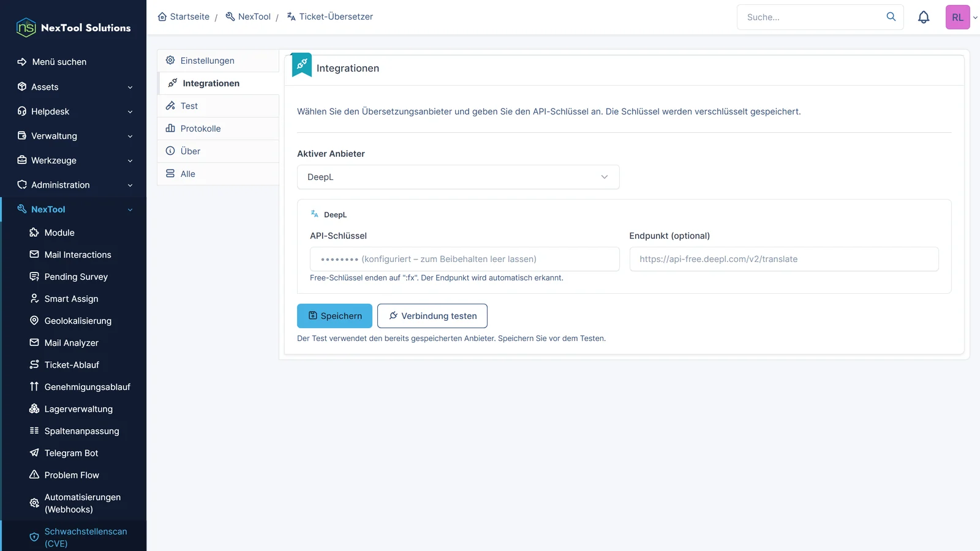
Task: Open the Aktiver Anbieter DeepL dropdown
Action: (x=458, y=177)
